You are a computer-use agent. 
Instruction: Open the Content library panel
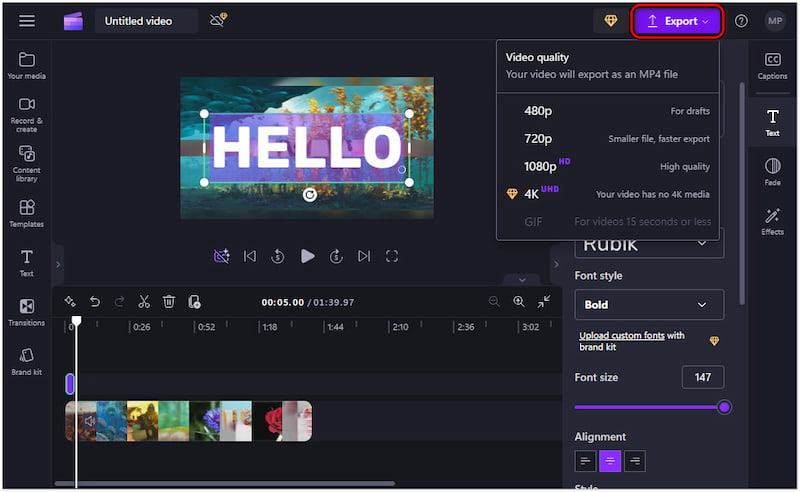tap(26, 163)
